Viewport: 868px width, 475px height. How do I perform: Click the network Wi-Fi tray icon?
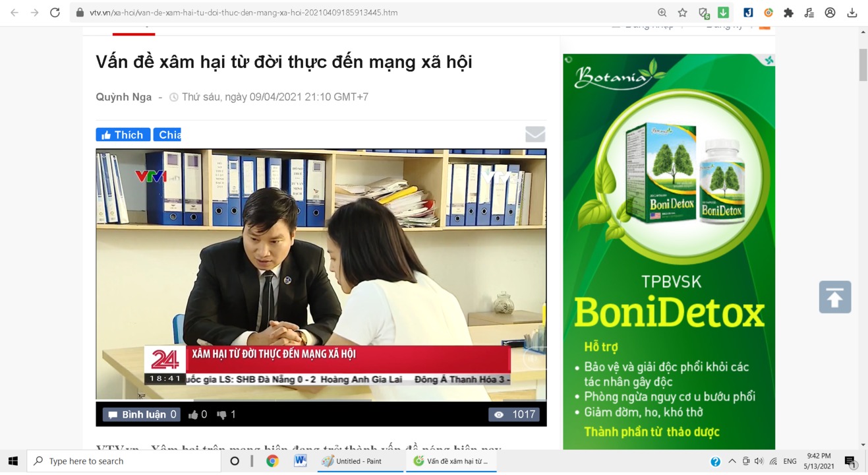(x=773, y=461)
